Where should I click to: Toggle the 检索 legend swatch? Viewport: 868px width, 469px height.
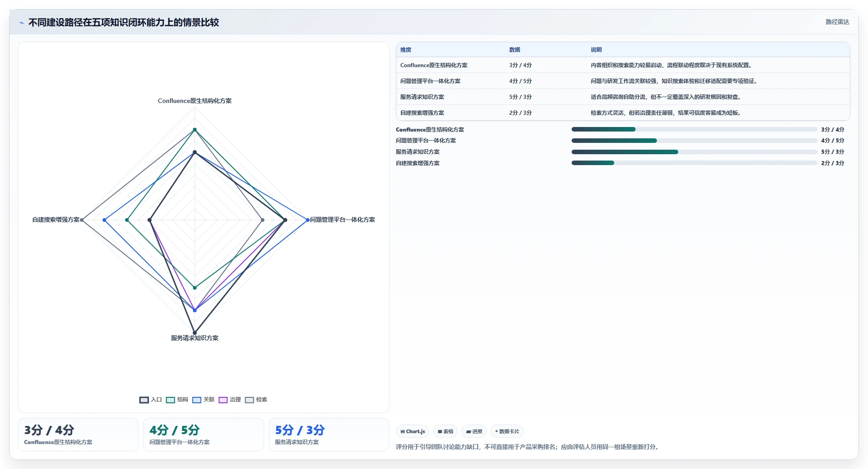[249, 400]
